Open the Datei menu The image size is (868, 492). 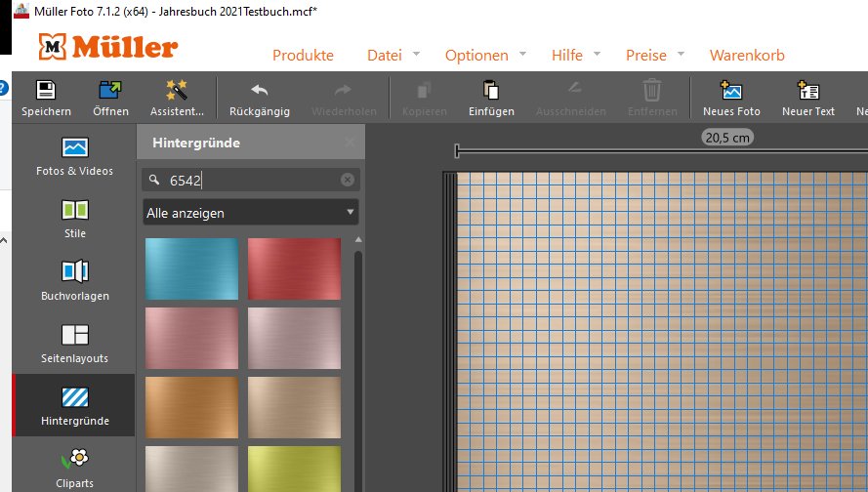[385, 56]
